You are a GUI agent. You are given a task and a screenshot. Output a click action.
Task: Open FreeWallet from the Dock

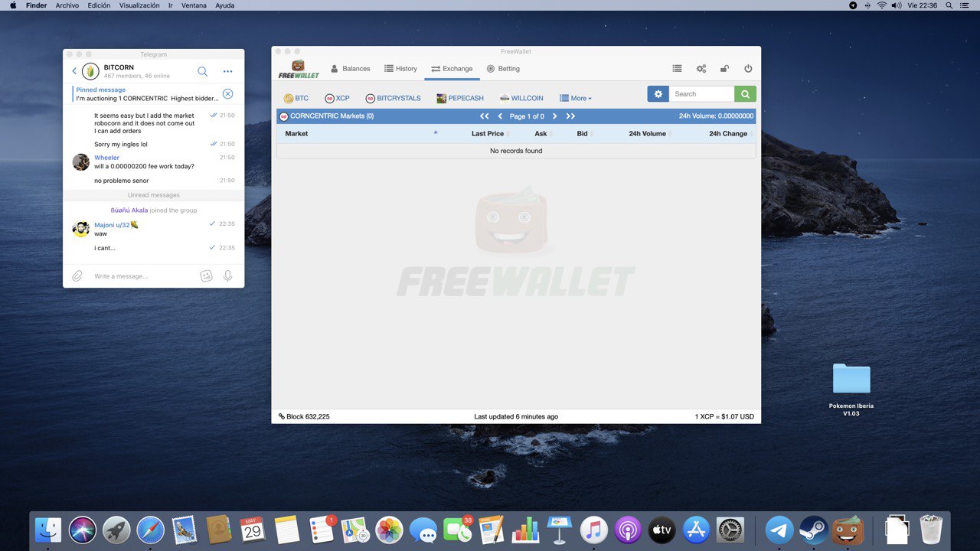pyautogui.click(x=848, y=530)
